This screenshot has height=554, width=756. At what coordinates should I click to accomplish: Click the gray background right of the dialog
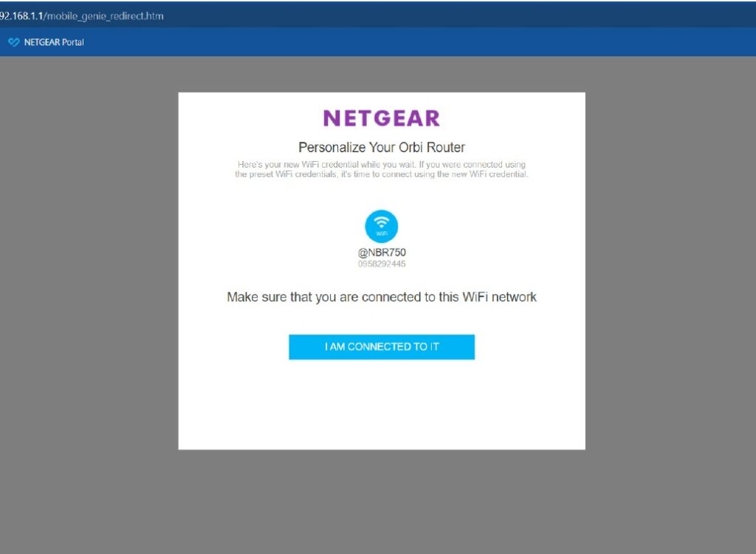click(670, 270)
